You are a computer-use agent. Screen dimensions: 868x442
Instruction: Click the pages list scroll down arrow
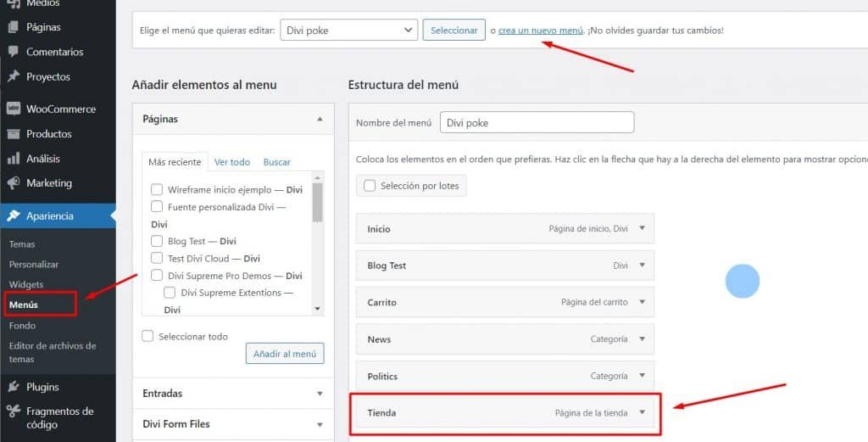317,309
